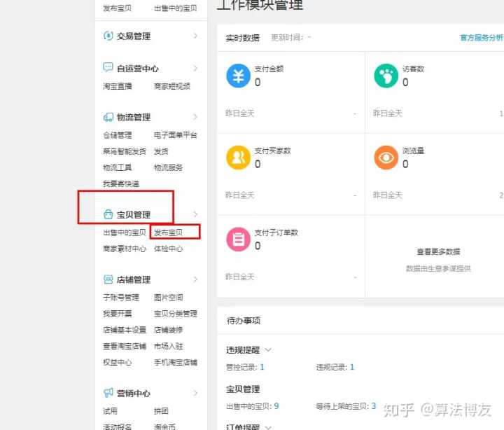Open 市场入驻 link
The height and width of the screenshot is (430, 504).
[168, 346]
